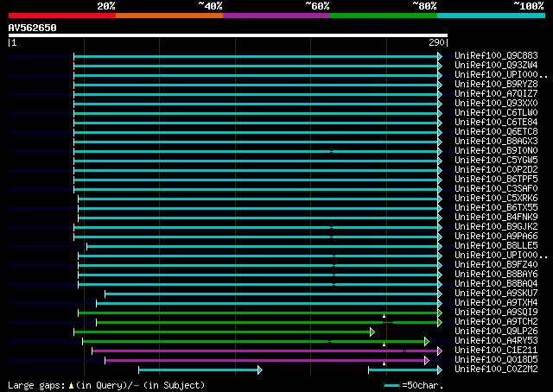Select the UniRef100_Q6ETC8 label
The height and width of the screenshot is (392, 553).
496,132
